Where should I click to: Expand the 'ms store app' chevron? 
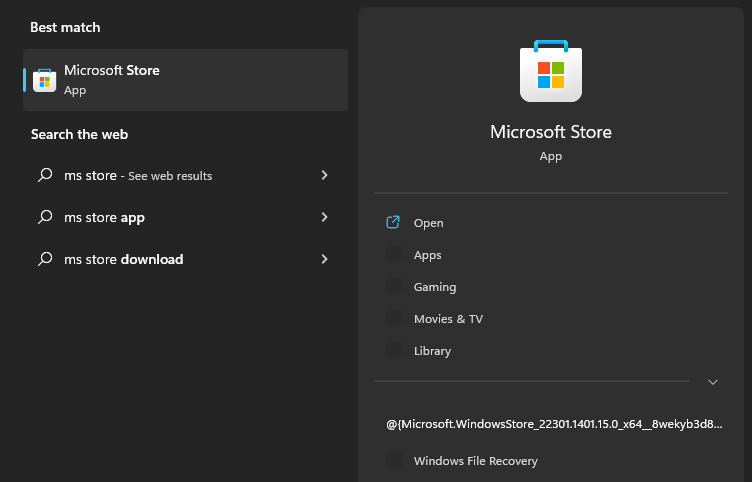(x=325, y=217)
